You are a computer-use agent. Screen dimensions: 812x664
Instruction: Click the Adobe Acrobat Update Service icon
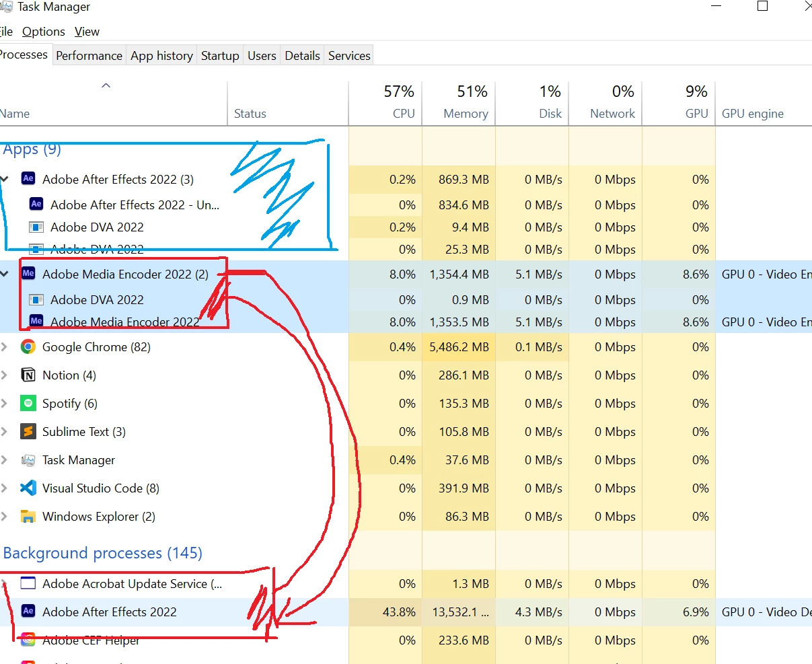click(28, 583)
